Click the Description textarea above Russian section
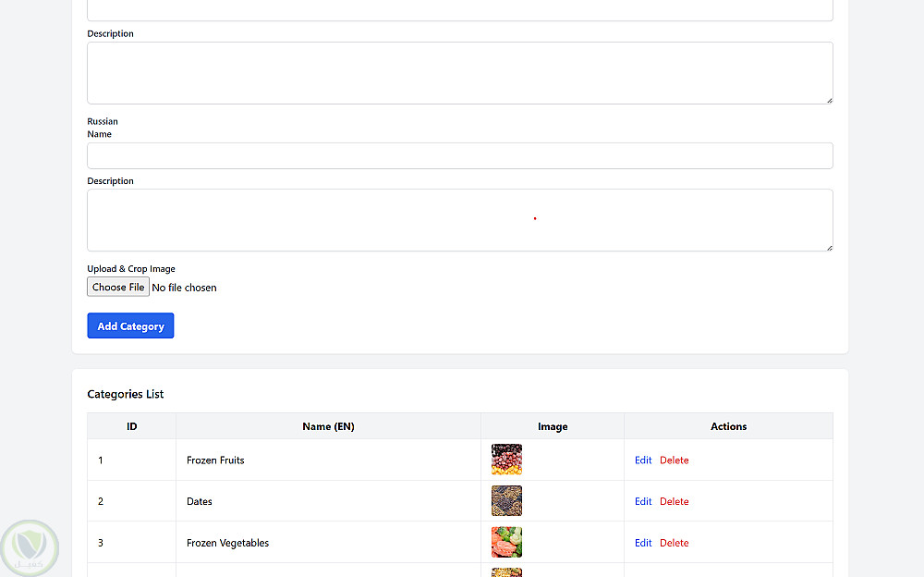The height and width of the screenshot is (577, 924). 459,73
